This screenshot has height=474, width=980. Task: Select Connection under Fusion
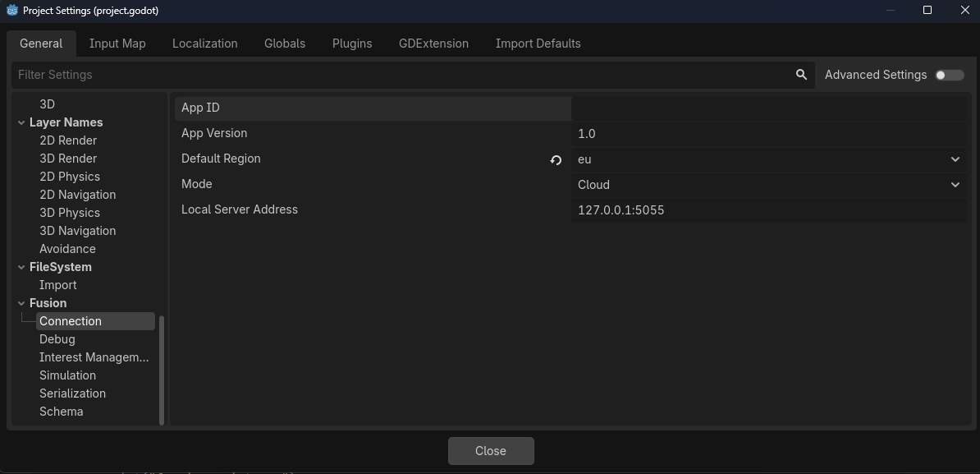[95, 321]
